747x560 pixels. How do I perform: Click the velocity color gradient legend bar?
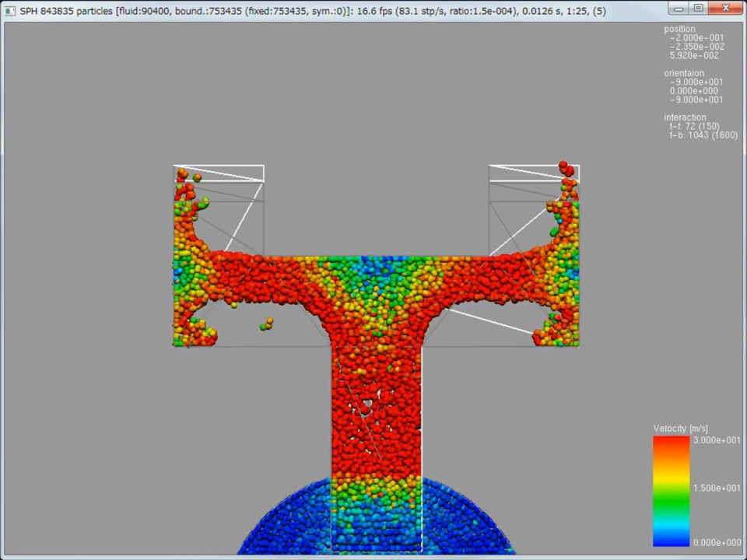(672, 491)
